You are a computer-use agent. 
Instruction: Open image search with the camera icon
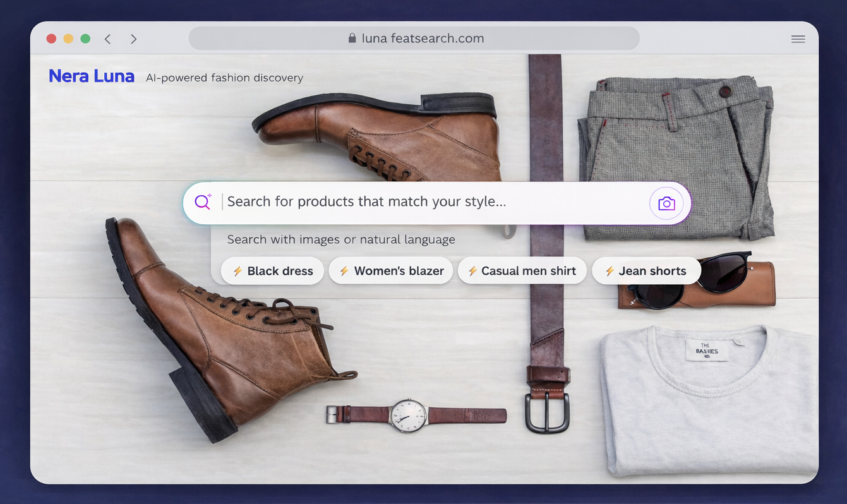tap(666, 203)
